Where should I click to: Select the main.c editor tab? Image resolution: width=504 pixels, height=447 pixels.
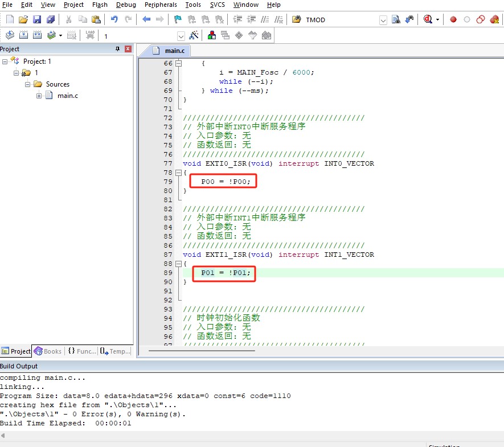pyautogui.click(x=169, y=51)
